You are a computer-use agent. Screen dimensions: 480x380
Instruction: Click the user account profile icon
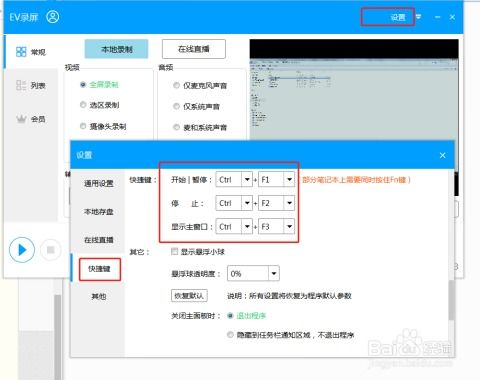(52, 17)
